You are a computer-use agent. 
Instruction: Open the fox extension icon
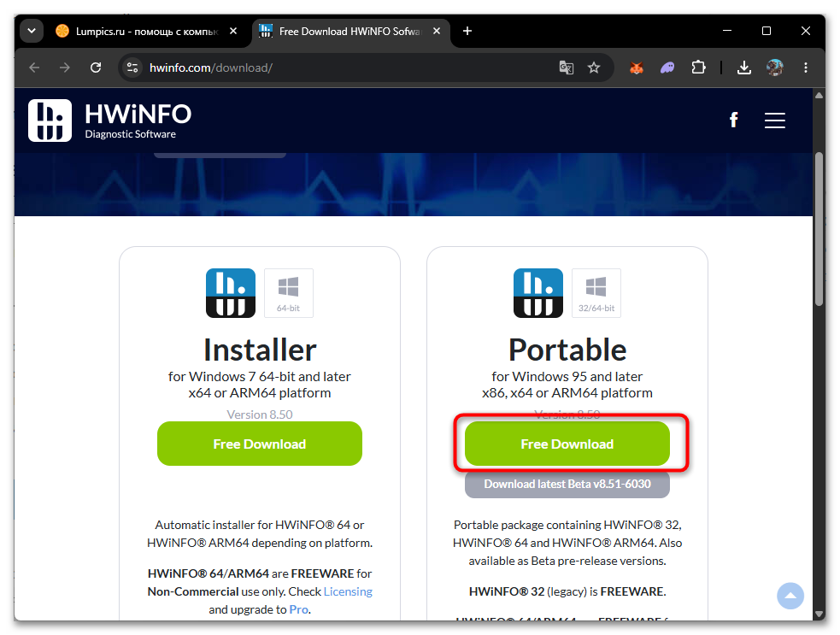coord(637,68)
